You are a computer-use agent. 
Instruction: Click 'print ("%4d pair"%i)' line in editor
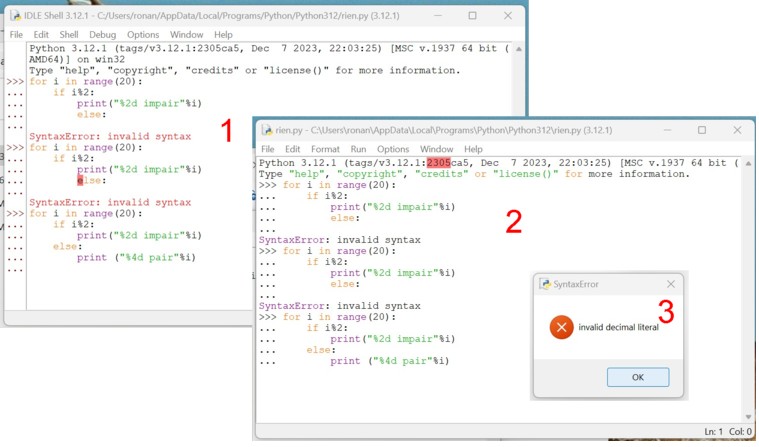[390, 361]
